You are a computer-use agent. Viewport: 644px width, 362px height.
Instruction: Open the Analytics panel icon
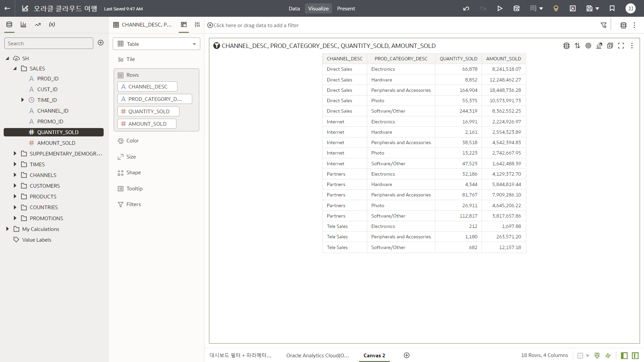tap(38, 24)
